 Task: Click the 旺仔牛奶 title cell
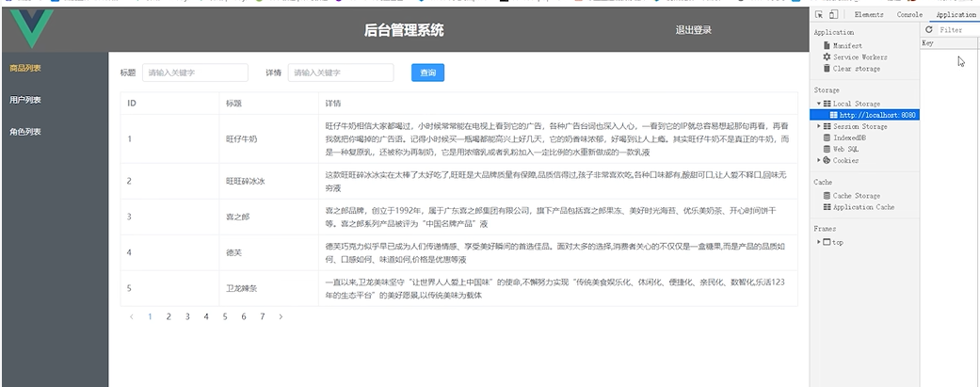click(268, 138)
